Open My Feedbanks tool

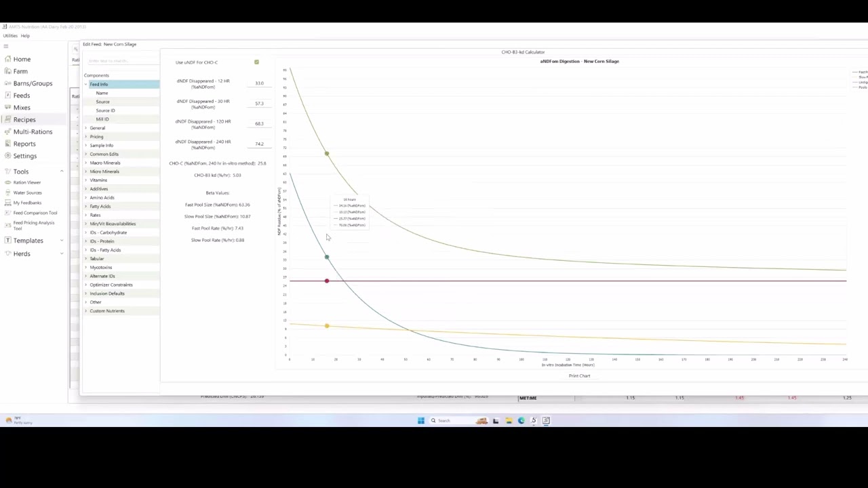coord(27,203)
